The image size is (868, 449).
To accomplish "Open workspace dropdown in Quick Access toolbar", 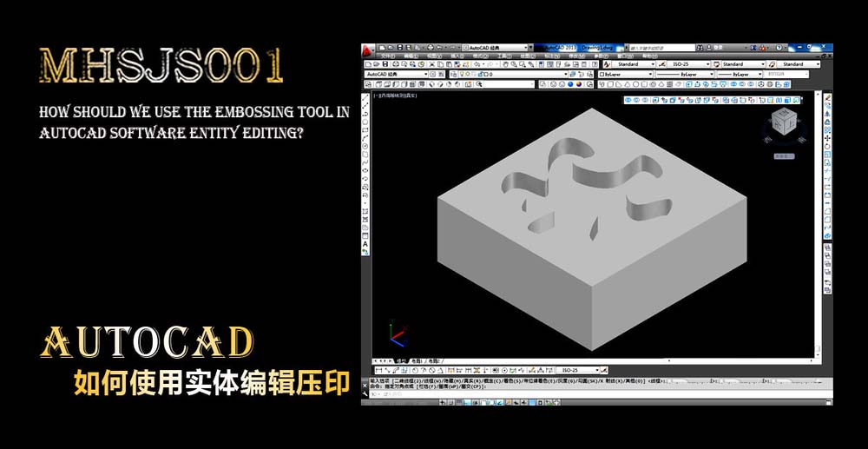I will click(x=496, y=48).
